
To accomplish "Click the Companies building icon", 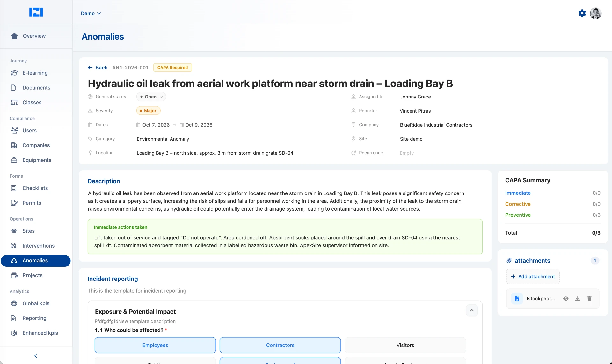I will pos(14,145).
